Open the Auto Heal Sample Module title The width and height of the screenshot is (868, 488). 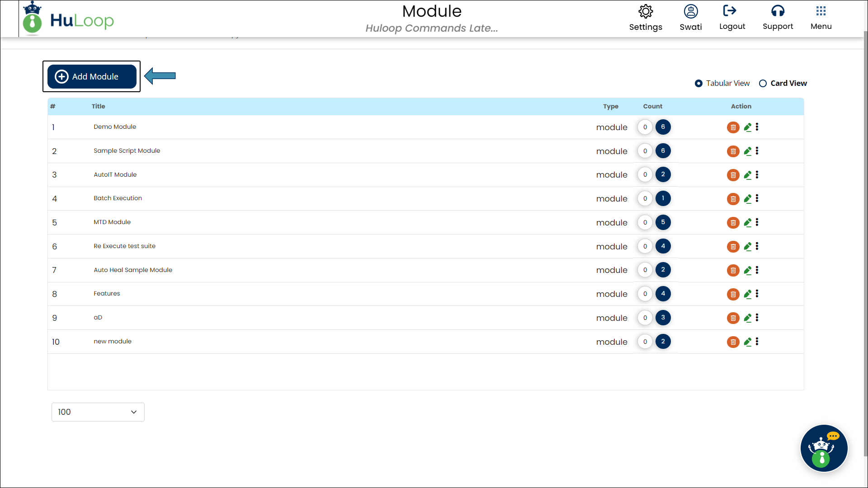point(133,270)
